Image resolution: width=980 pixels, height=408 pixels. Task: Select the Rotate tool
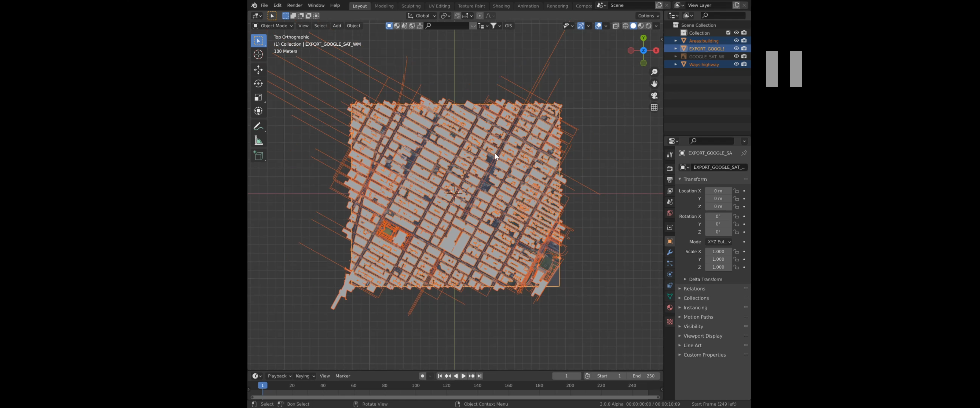coord(258,84)
